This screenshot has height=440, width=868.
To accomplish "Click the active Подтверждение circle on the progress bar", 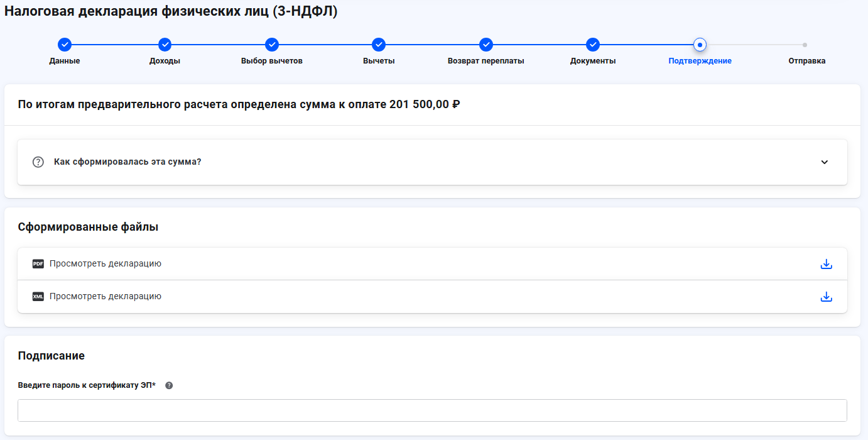I will 700,44.
